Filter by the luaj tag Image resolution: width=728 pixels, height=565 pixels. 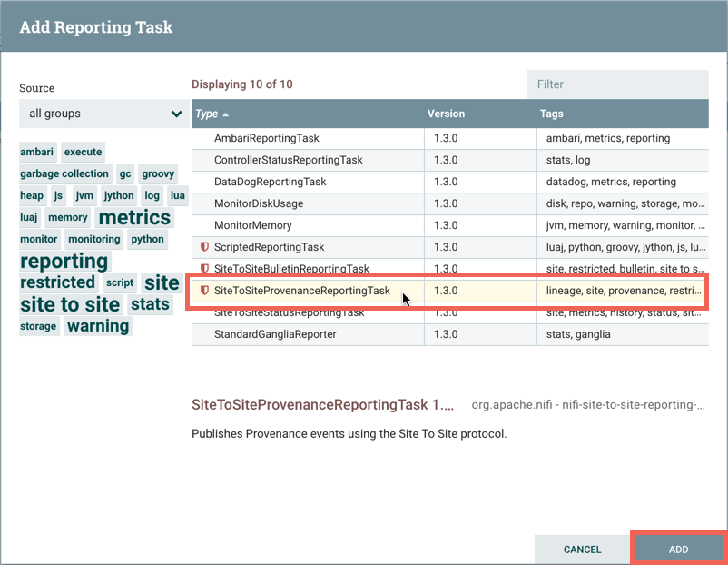[x=29, y=217]
